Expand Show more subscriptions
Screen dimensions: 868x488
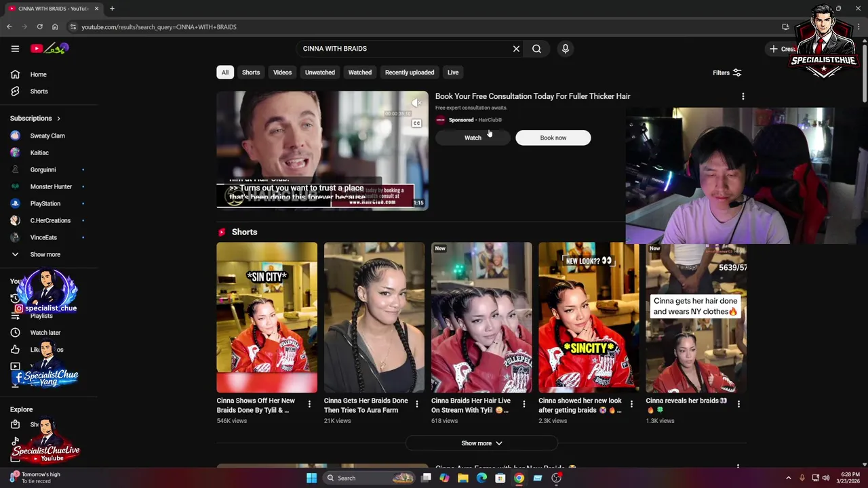45,254
